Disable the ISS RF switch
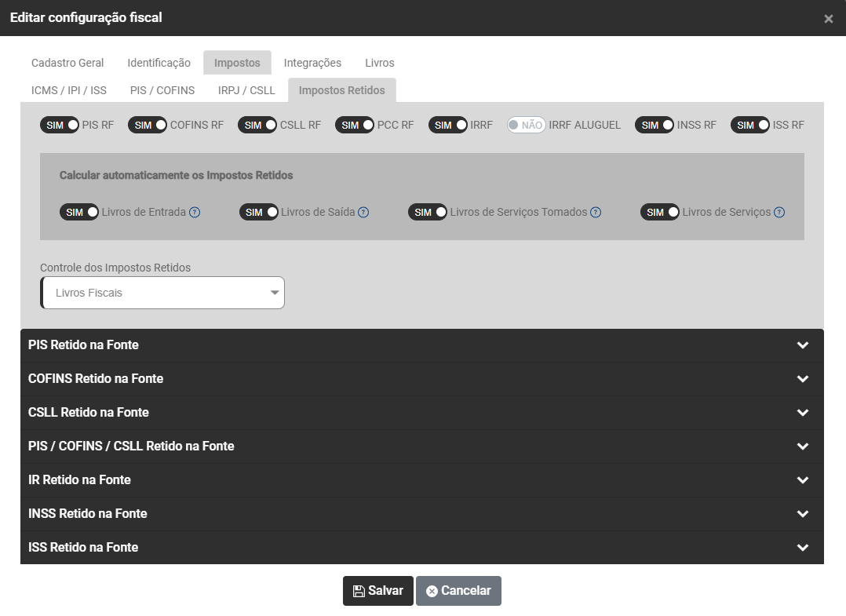 pyautogui.click(x=749, y=125)
